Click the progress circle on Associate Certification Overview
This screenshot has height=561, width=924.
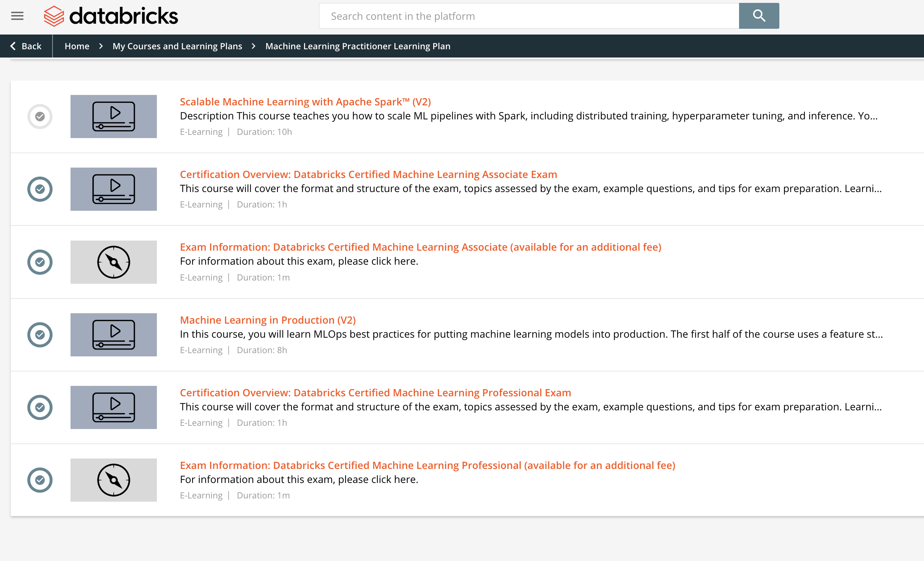[x=40, y=189]
